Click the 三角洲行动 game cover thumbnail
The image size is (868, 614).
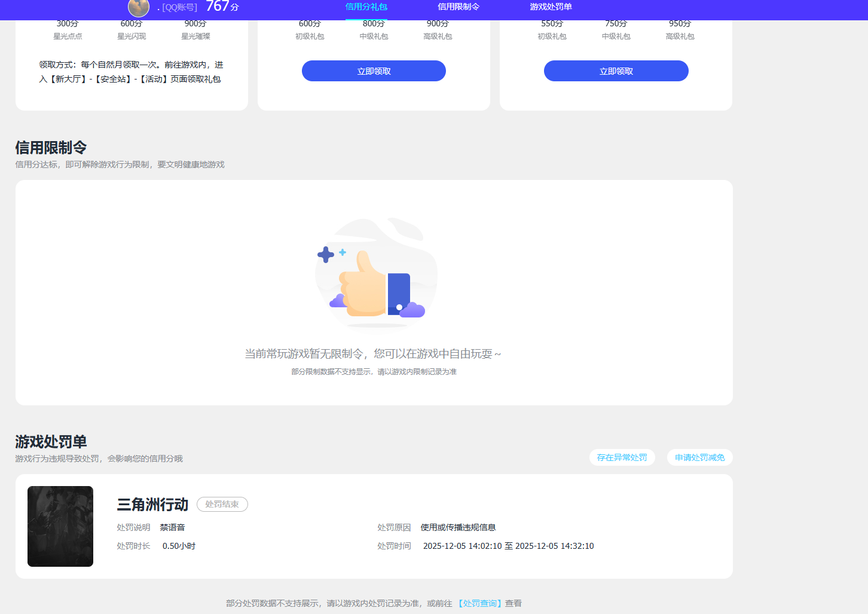point(60,526)
